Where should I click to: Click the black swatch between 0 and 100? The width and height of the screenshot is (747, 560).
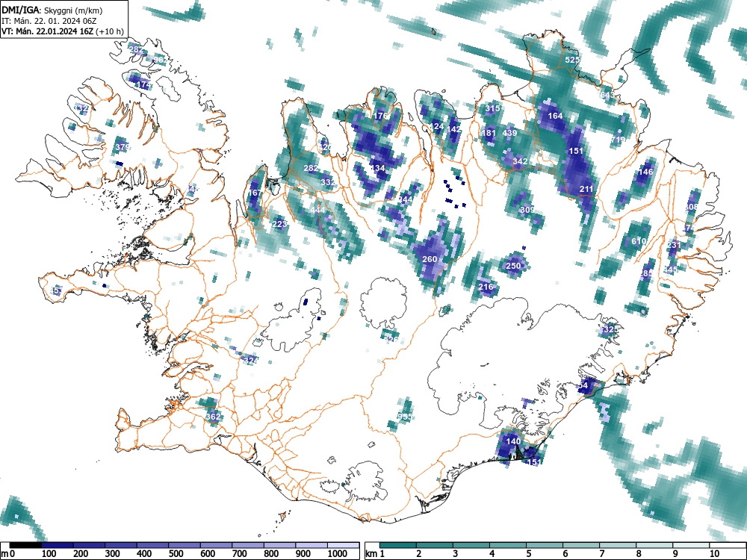[x=25, y=546]
